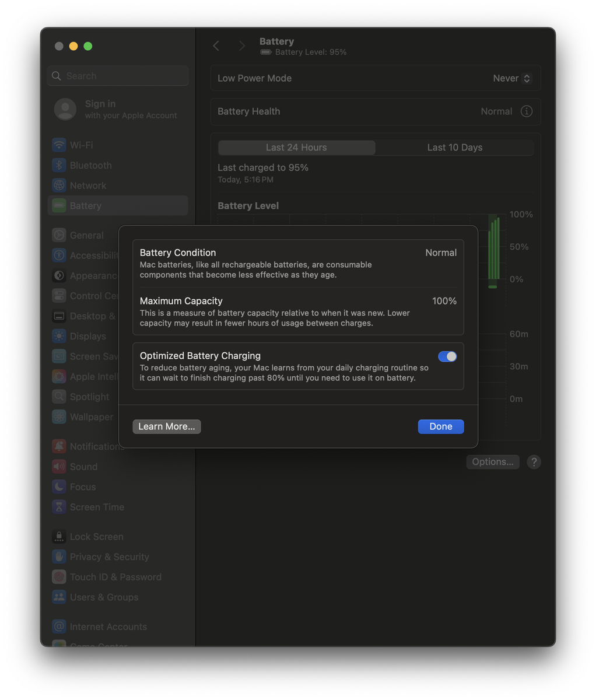Viewport: 596px width, 700px height.
Task: Open Privacy & Security hand icon
Action: pyautogui.click(x=59, y=557)
